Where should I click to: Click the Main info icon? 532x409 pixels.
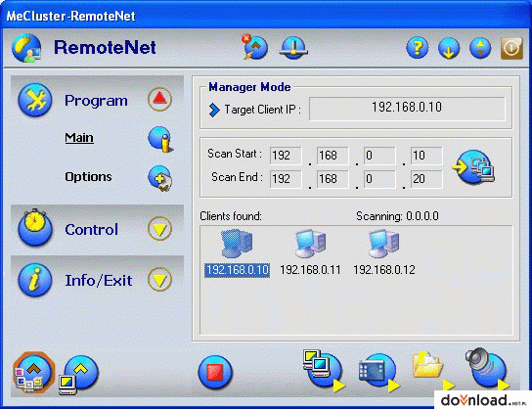click(x=160, y=139)
